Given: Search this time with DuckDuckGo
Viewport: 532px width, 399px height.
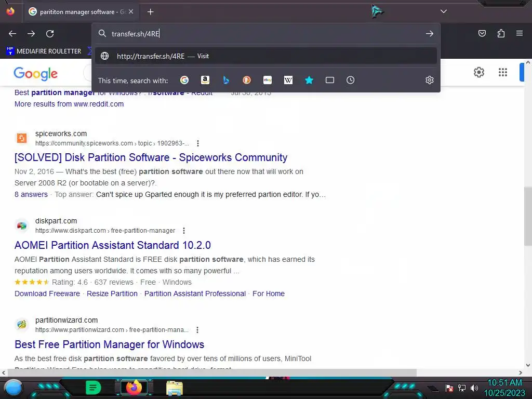Looking at the screenshot, I should [247, 80].
